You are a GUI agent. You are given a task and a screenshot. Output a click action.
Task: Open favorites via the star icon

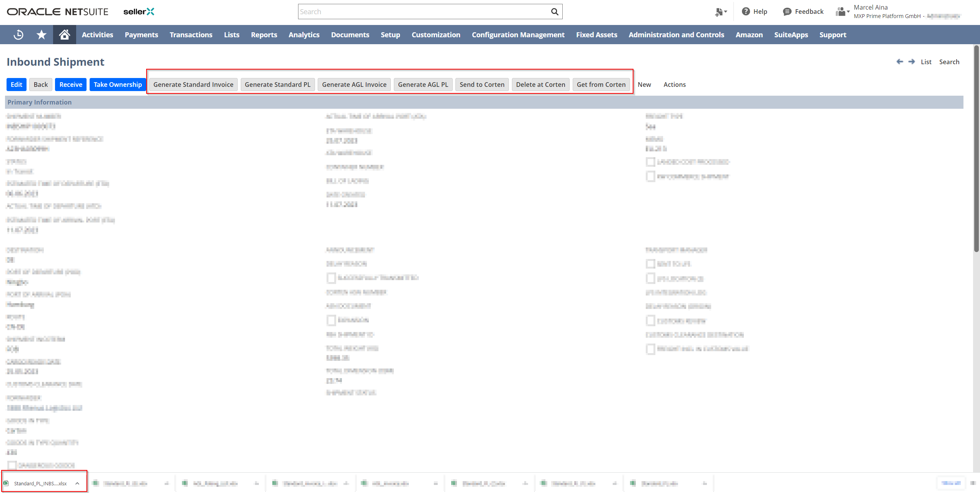[x=41, y=35]
